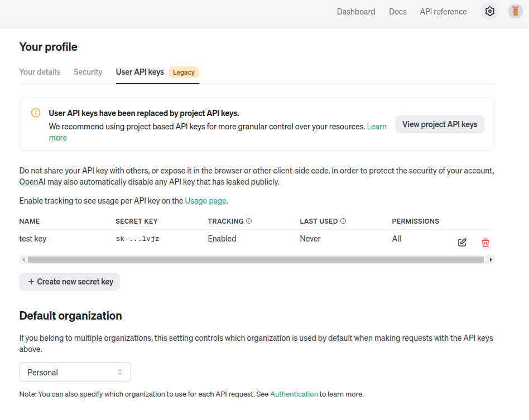Click Create new secret key button
The height and width of the screenshot is (420, 529).
point(70,282)
